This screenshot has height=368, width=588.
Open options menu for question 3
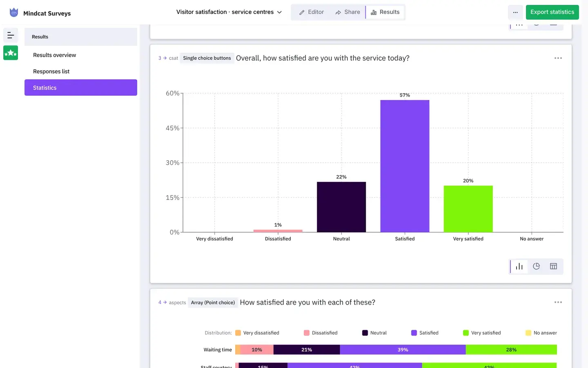[558, 58]
